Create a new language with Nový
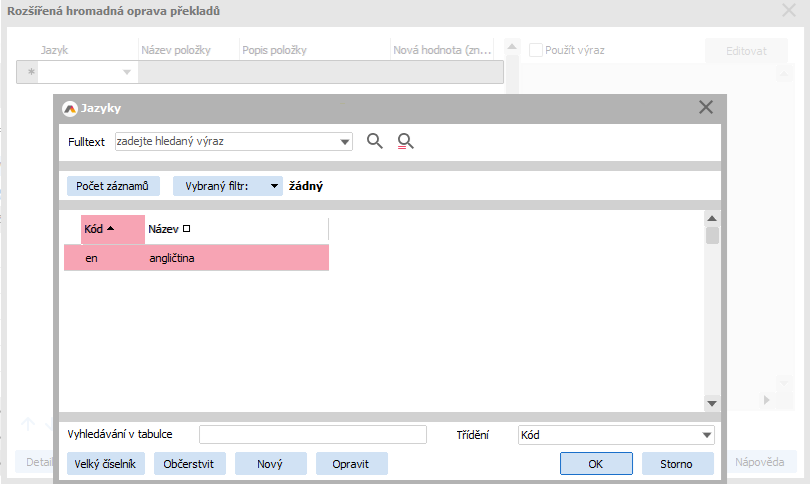 [270, 464]
